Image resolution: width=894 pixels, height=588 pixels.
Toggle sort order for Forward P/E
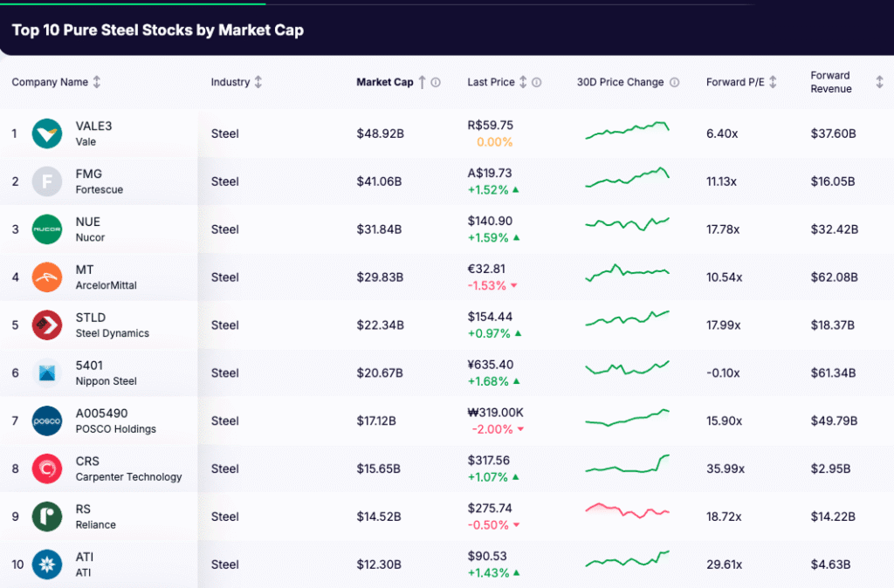[772, 81]
